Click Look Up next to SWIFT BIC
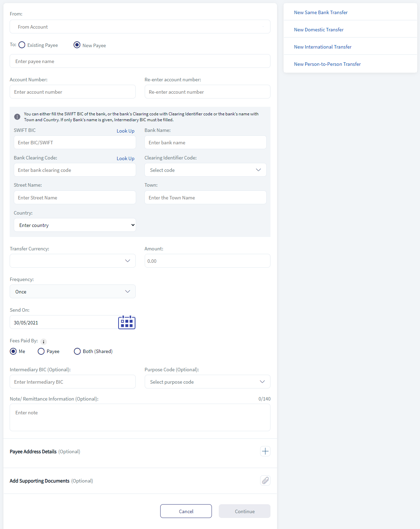Viewport: 420px width, 529px height. click(x=125, y=131)
